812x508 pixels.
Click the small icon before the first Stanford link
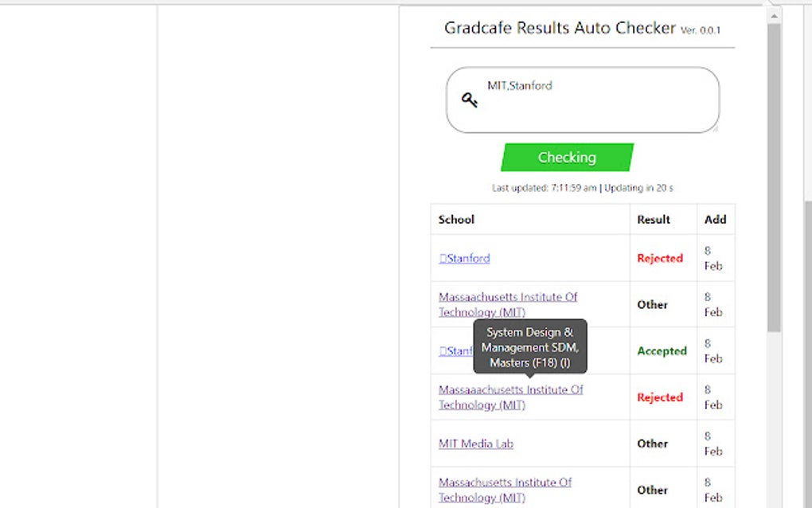point(443,258)
